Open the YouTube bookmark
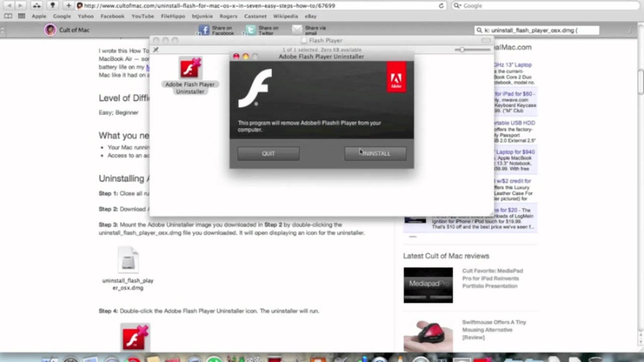 coord(143,16)
